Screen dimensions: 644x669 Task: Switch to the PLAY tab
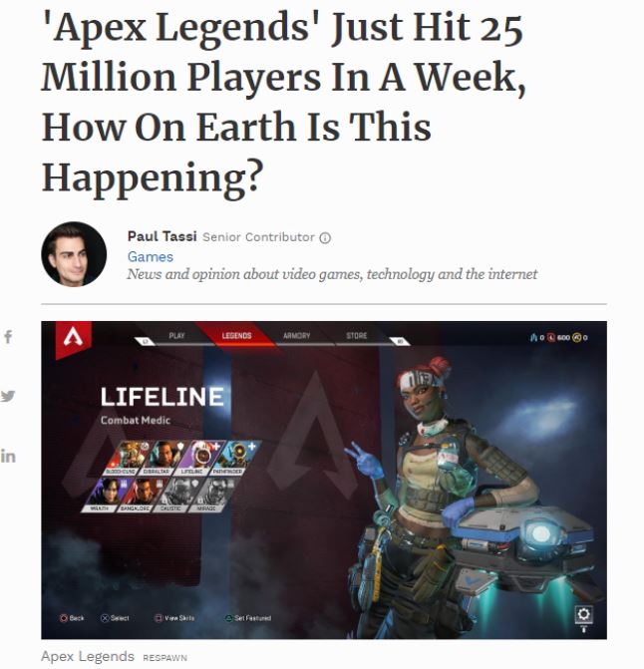tap(176, 336)
